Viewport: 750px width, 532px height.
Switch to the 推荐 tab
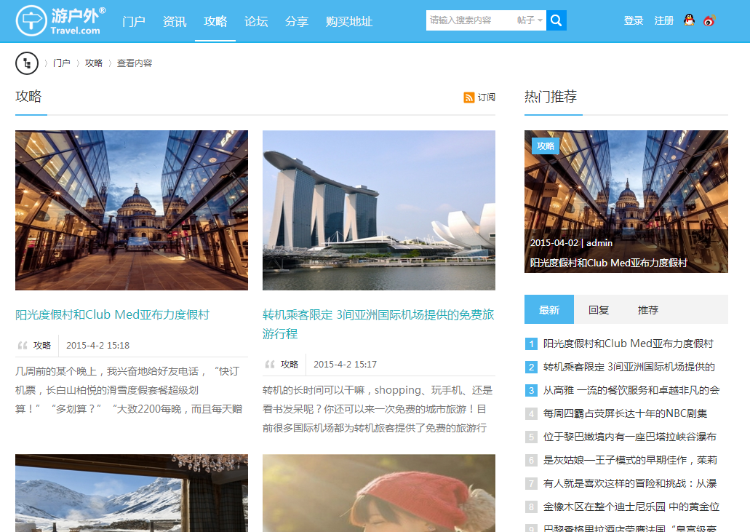[648, 310]
